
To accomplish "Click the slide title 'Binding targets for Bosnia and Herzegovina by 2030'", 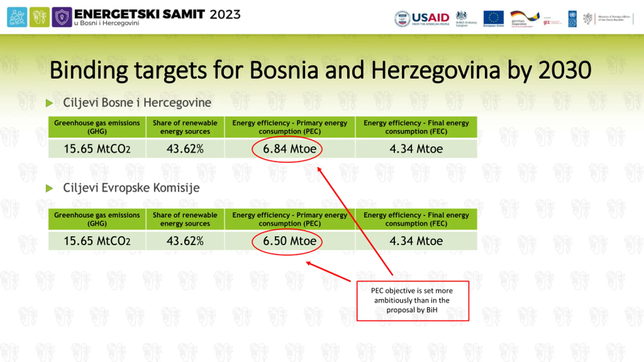I will pos(320,71).
